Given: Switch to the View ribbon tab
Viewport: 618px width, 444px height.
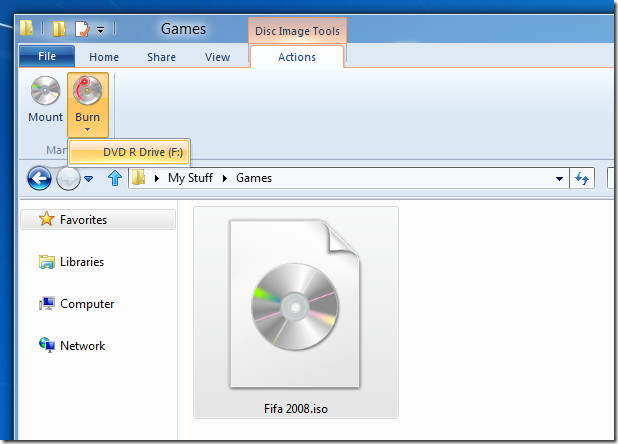Looking at the screenshot, I should (x=217, y=57).
